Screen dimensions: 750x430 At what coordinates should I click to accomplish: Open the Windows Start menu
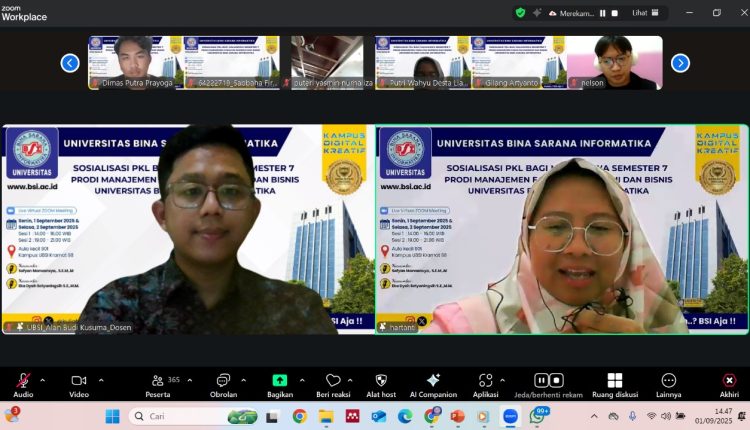coord(113,417)
